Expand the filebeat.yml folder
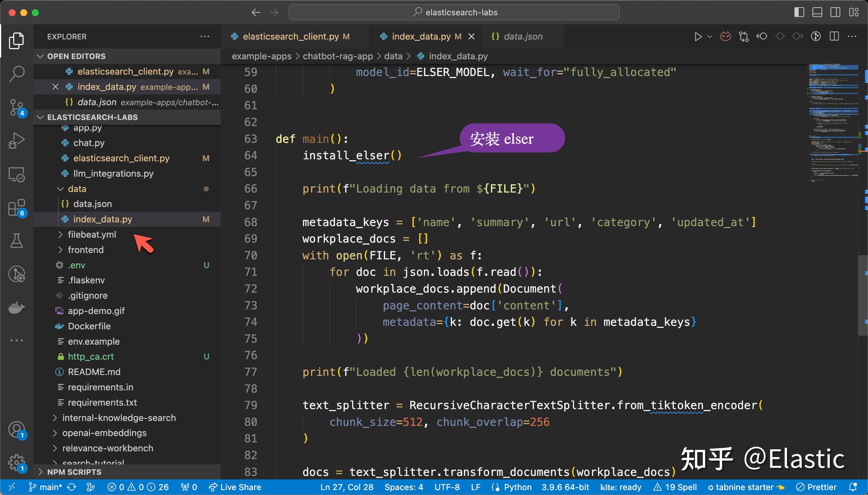This screenshot has height=495, width=868. [60, 234]
